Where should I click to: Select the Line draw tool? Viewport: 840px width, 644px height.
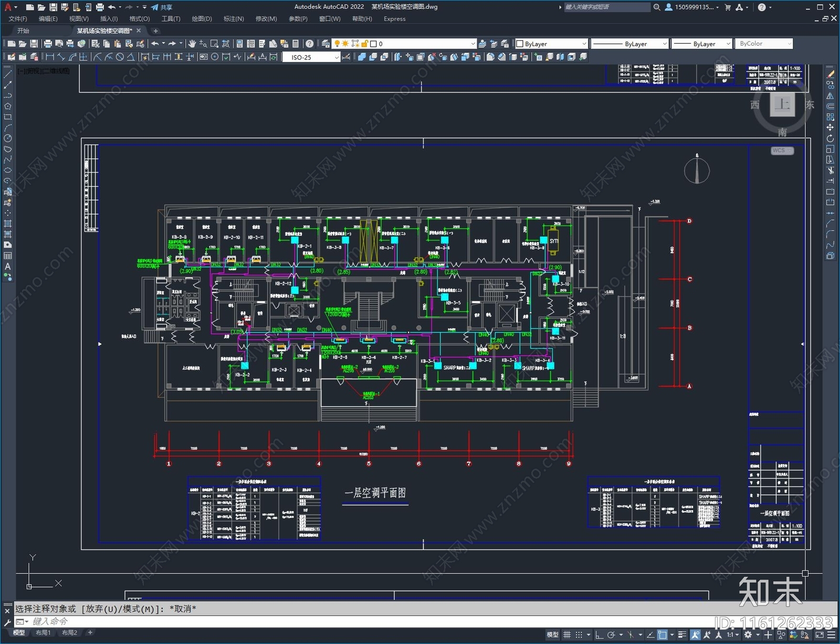7,74
